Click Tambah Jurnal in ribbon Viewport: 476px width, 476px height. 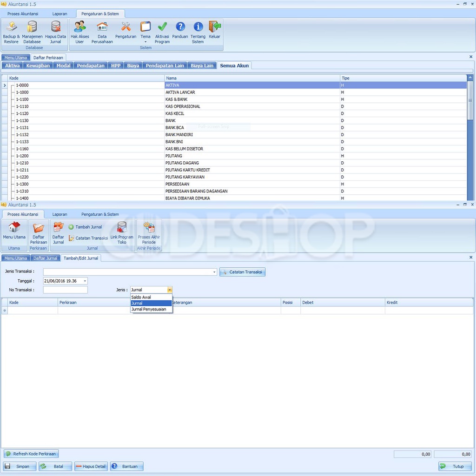[86, 227]
